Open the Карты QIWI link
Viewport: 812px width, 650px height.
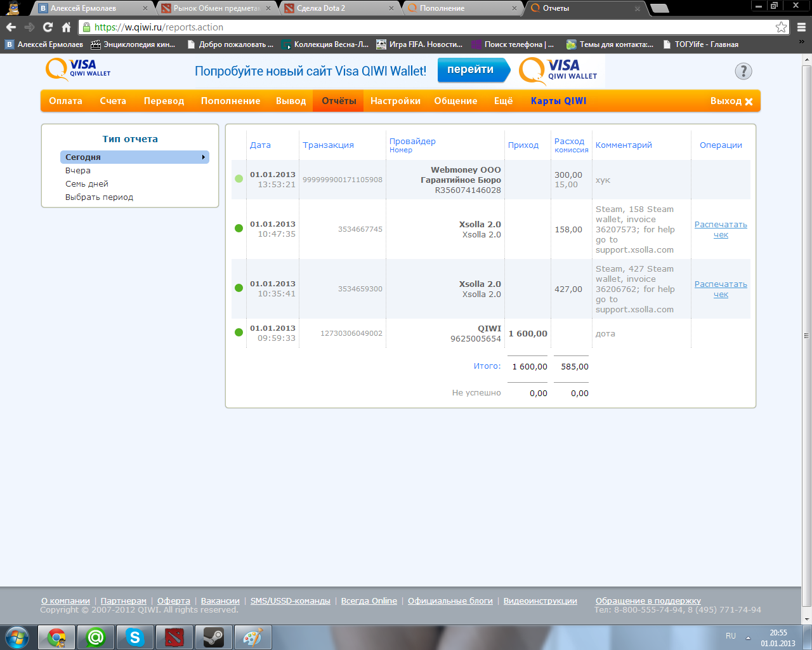click(558, 101)
